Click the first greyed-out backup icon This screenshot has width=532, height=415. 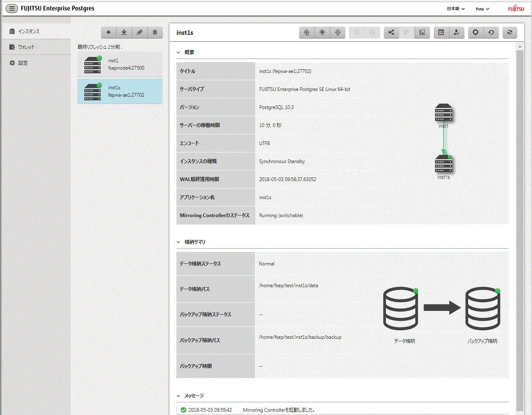click(357, 32)
